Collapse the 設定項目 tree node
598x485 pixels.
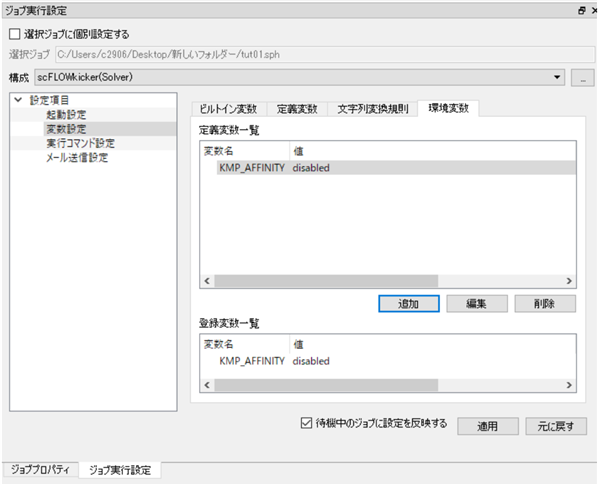tap(18, 100)
